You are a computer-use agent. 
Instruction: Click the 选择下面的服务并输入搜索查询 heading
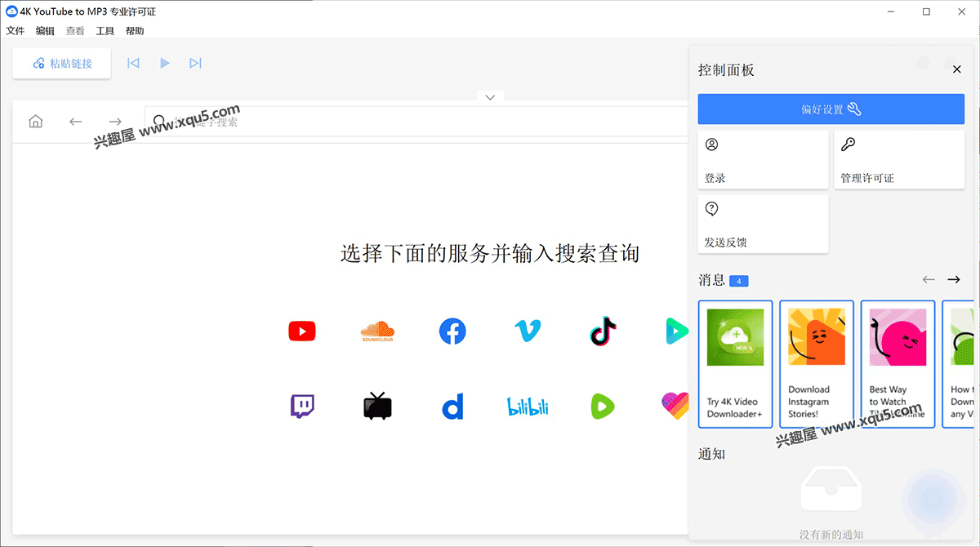(490, 253)
